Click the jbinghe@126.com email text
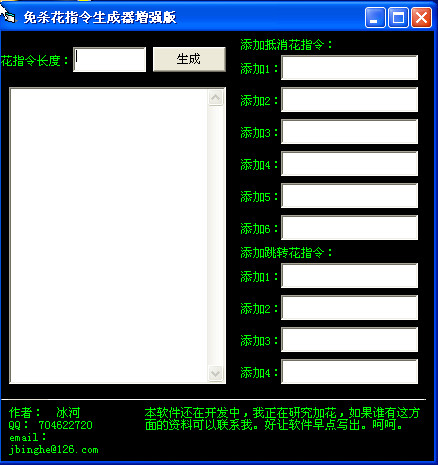Viewport: 438px width, 465px height. 54,450
